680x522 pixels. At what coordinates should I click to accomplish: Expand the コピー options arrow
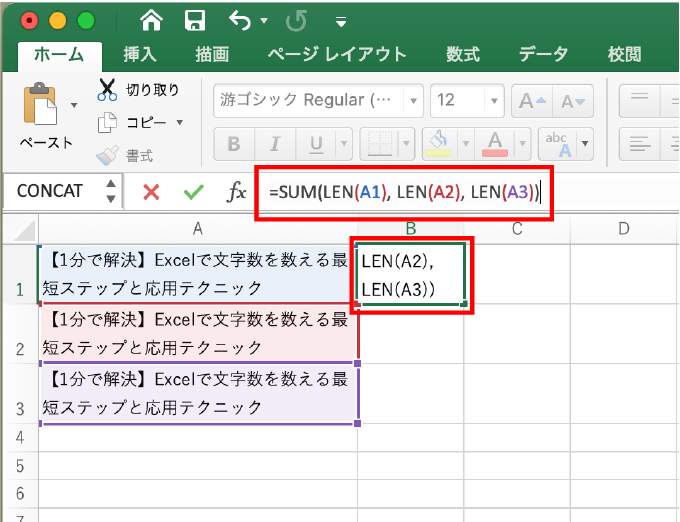(x=180, y=122)
